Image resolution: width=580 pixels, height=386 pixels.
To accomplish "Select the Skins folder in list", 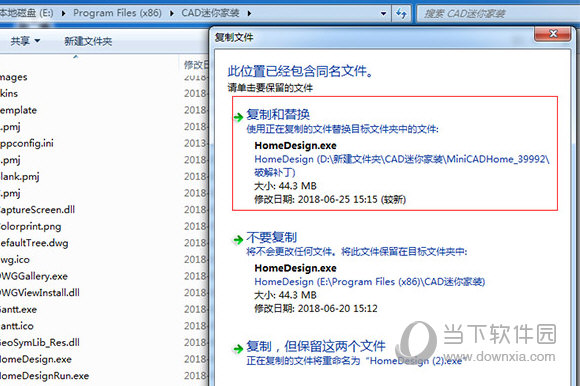I will point(9,94).
